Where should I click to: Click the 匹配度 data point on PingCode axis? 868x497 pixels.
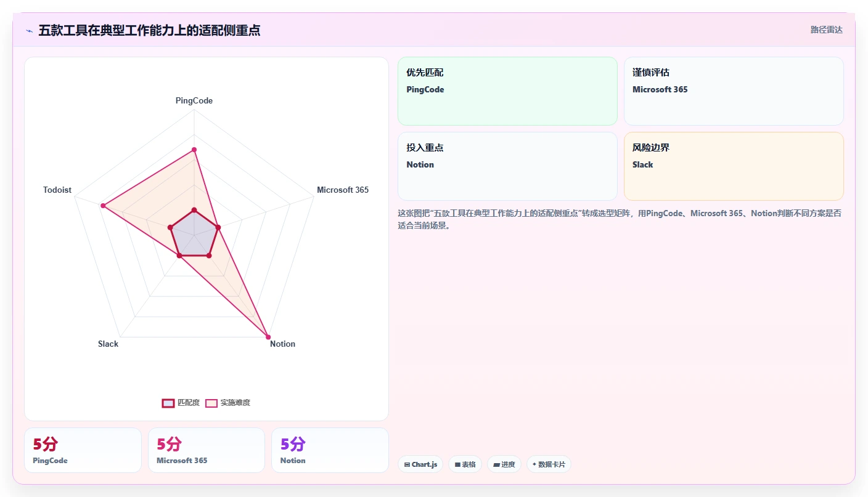[x=194, y=211]
